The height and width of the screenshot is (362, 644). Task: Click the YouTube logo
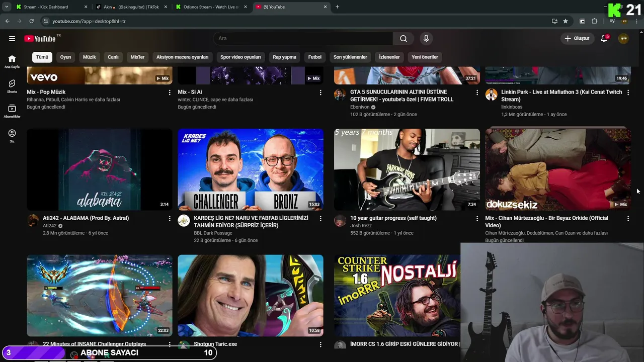pos(40,39)
